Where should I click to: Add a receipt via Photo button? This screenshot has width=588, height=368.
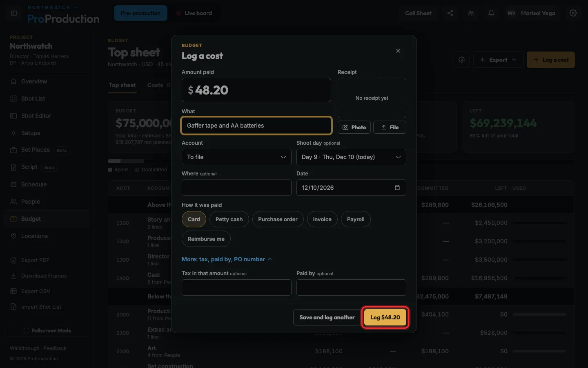pyautogui.click(x=354, y=127)
